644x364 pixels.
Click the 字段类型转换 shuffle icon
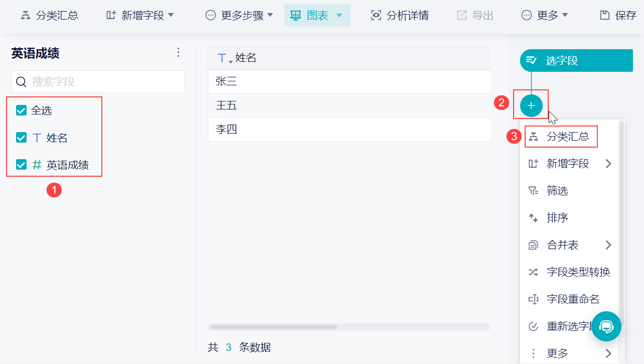[x=533, y=272]
